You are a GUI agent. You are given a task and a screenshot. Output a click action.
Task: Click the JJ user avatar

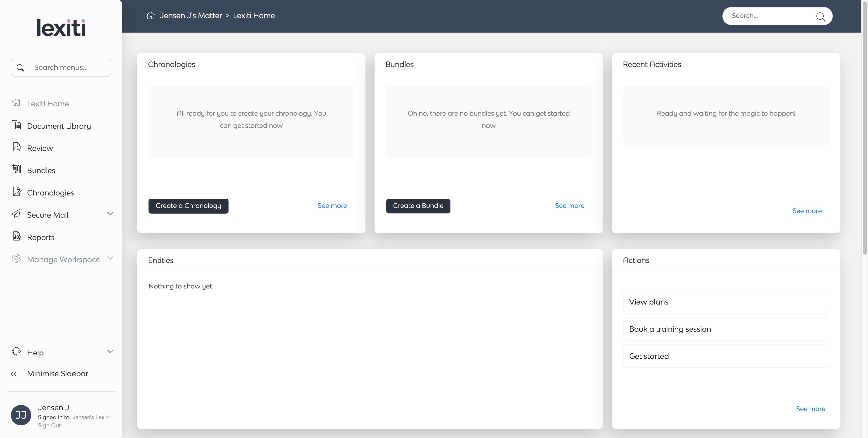click(x=21, y=415)
